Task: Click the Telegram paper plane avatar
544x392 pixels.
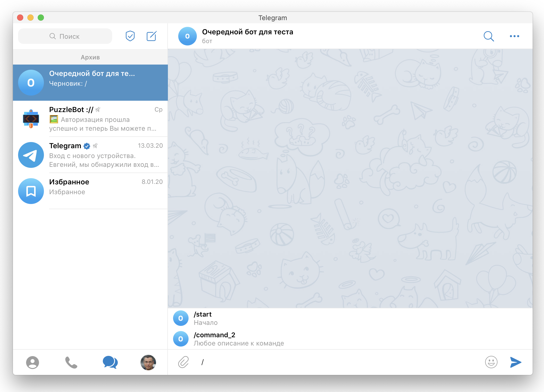Action: pyautogui.click(x=31, y=155)
